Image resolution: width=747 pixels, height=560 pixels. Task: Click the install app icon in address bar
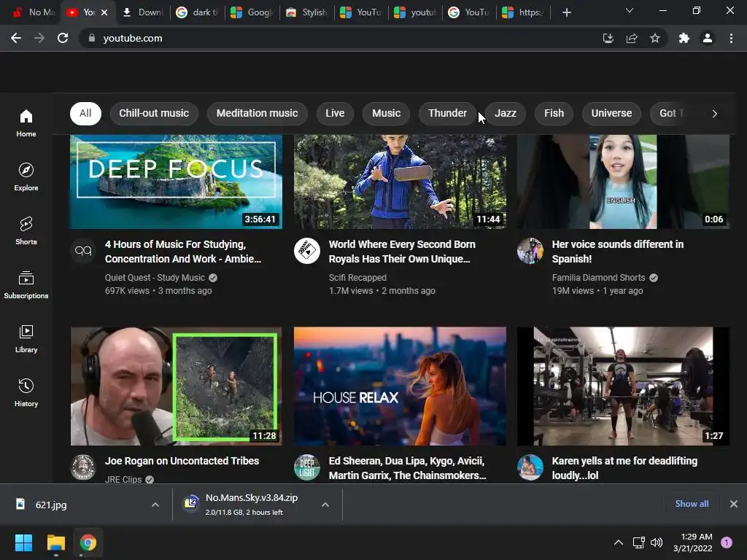[x=608, y=38]
